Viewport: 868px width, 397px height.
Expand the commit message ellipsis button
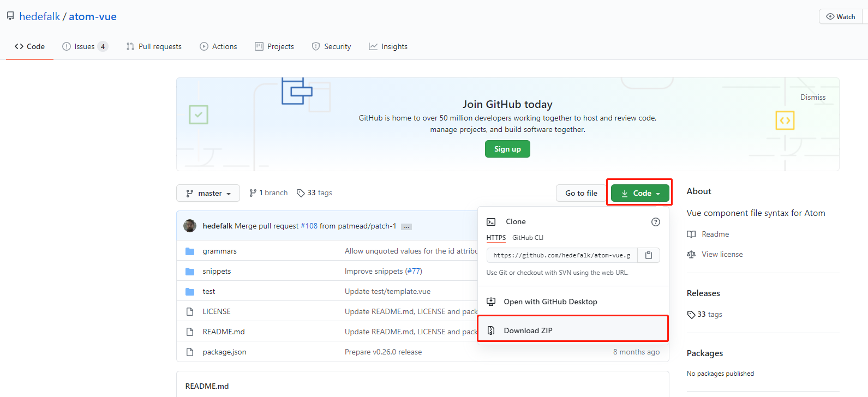click(x=406, y=227)
